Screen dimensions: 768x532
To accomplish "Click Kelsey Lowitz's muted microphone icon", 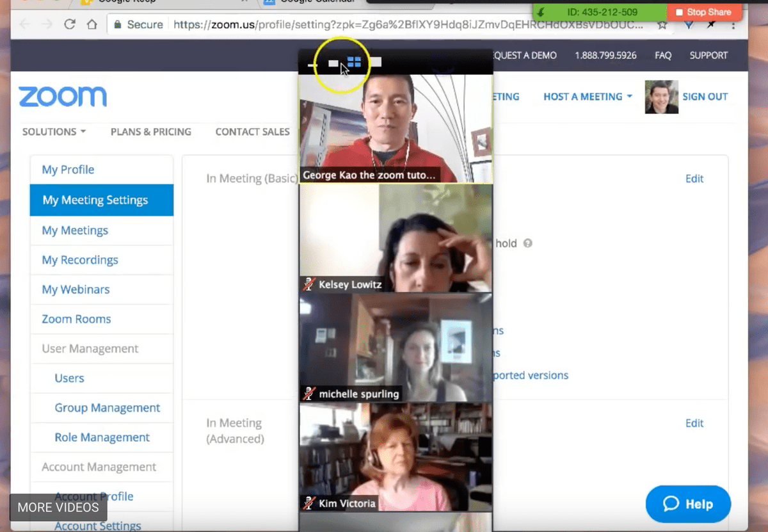I will click(x=309, y=284).
